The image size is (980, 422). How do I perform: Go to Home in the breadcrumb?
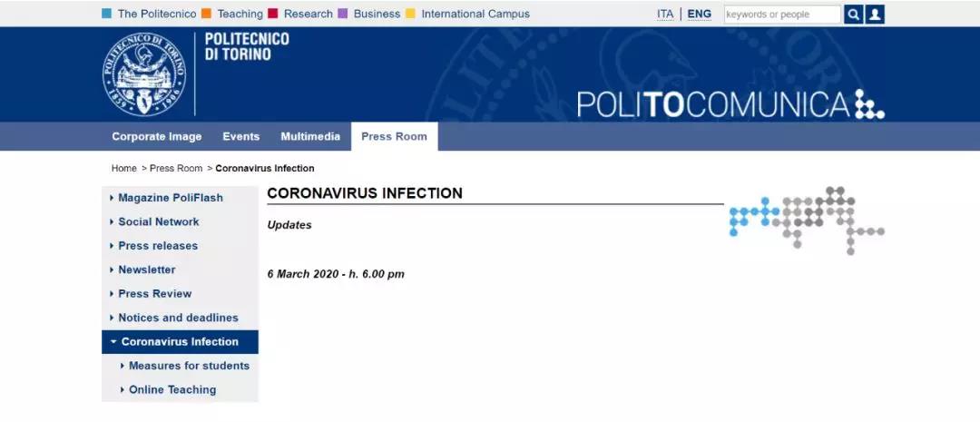pos(123,168)
